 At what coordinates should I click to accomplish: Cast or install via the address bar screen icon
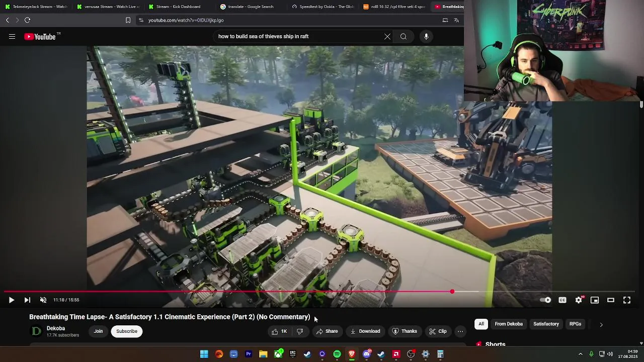pyautogui.click(x=445, y=20)
